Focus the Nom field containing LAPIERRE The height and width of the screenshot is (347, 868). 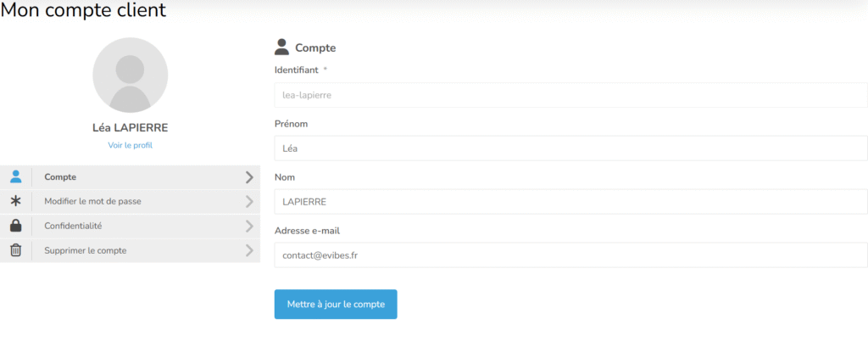point(570,202)
